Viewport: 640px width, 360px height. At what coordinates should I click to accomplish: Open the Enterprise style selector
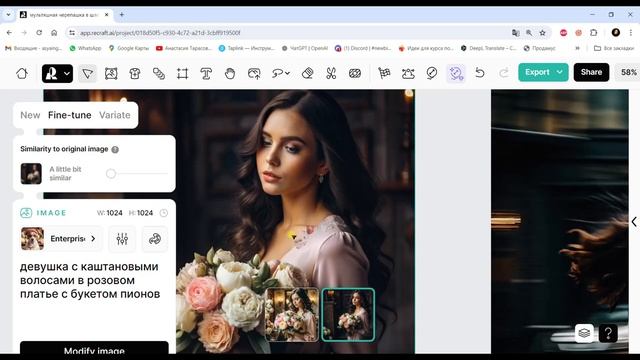pos(61,238)
